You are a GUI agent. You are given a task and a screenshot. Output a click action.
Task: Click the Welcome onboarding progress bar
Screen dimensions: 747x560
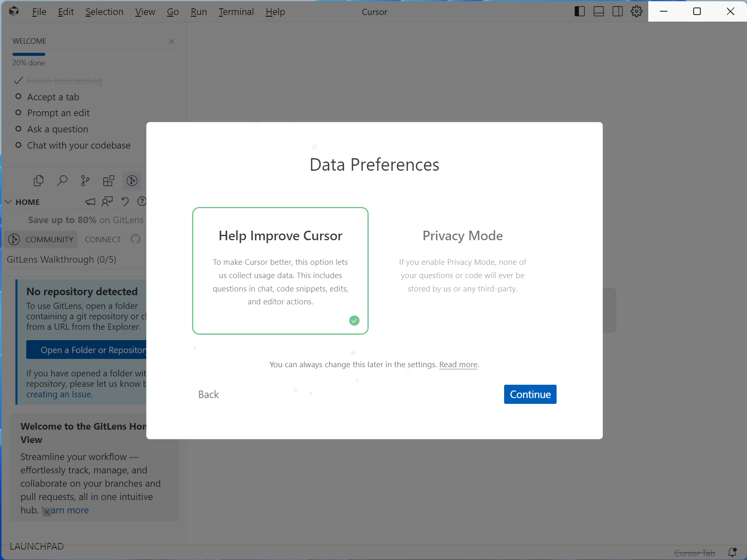[x=94, y=54]
